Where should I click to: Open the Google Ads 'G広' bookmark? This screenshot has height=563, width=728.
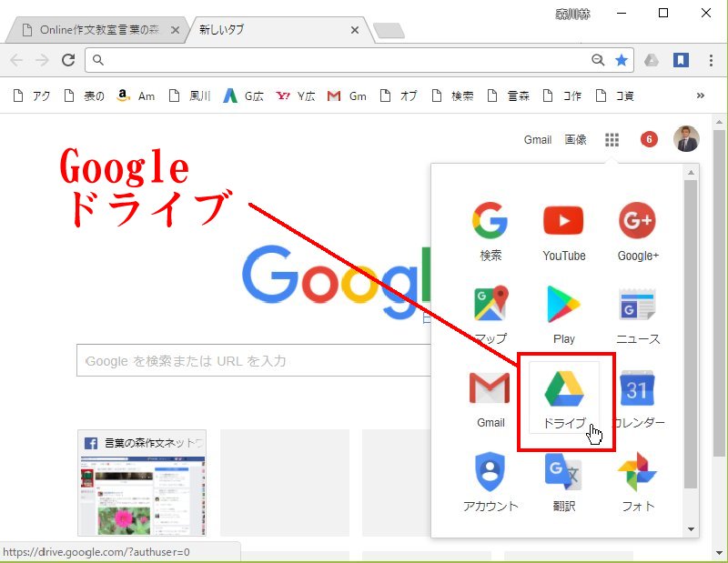pos(243,96)
